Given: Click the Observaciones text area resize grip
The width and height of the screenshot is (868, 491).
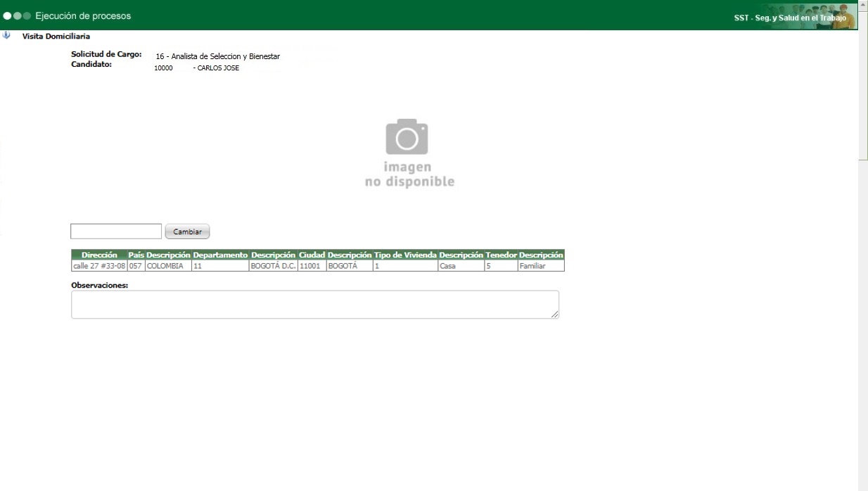Looking at the screenshot, I should point(555,314).
